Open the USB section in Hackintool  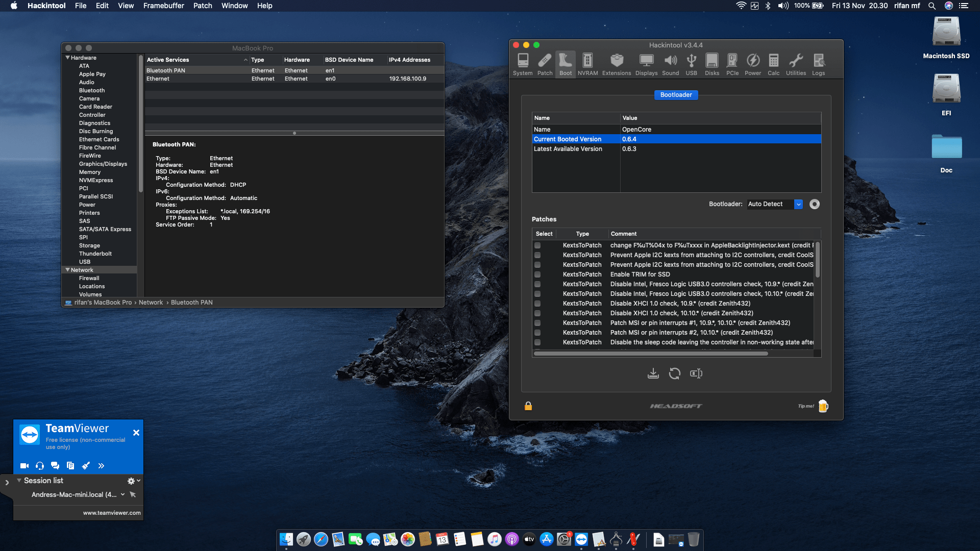691,64
